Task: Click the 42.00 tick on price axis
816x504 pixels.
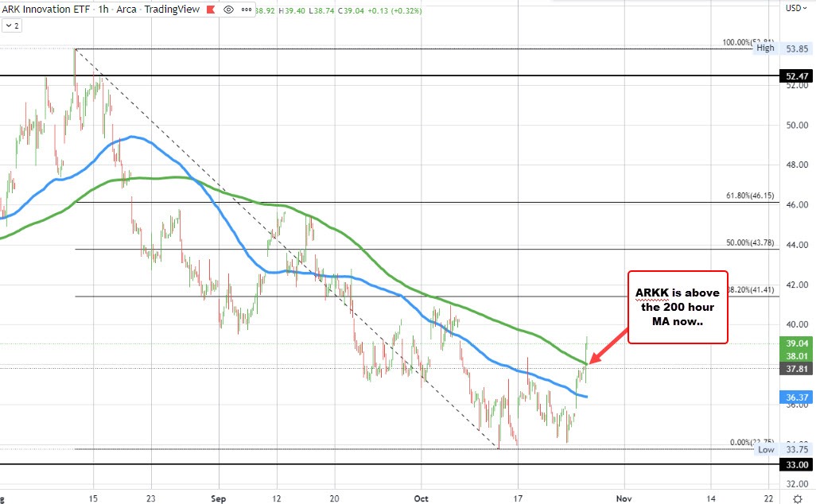Action: point(797,285)
